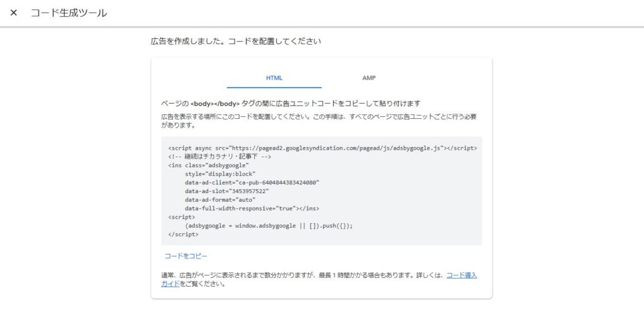This screenshot has height=310, width=644.
Task: Click the data-full-width-responsive code line
Action: (x=252, y=209)
